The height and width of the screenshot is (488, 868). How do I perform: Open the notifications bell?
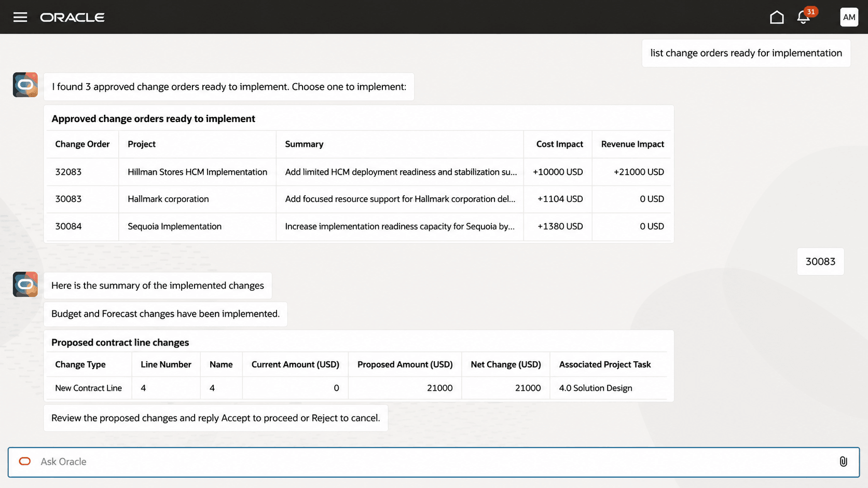tap(803, 17)
